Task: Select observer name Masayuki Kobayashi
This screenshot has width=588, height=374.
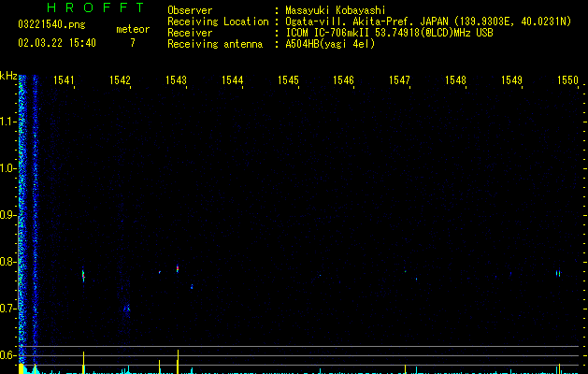Action: coord(336,10)
